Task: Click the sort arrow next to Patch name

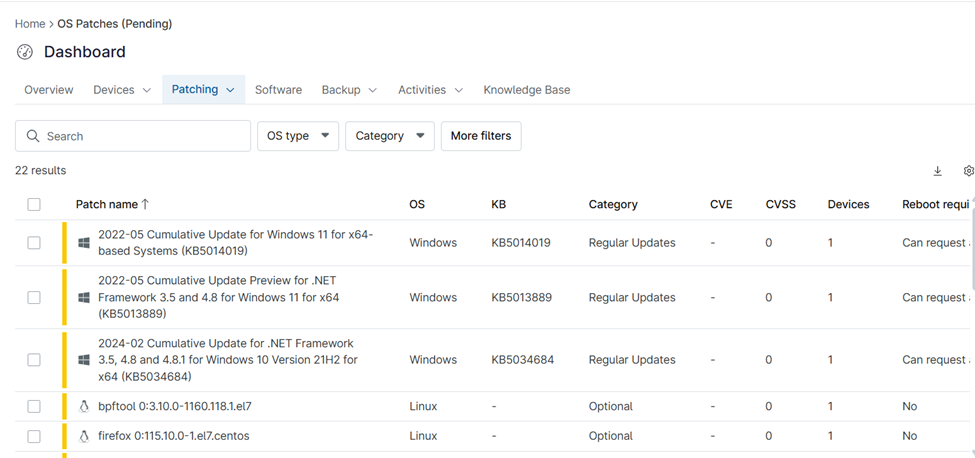Action: click(x=145, y=204)
